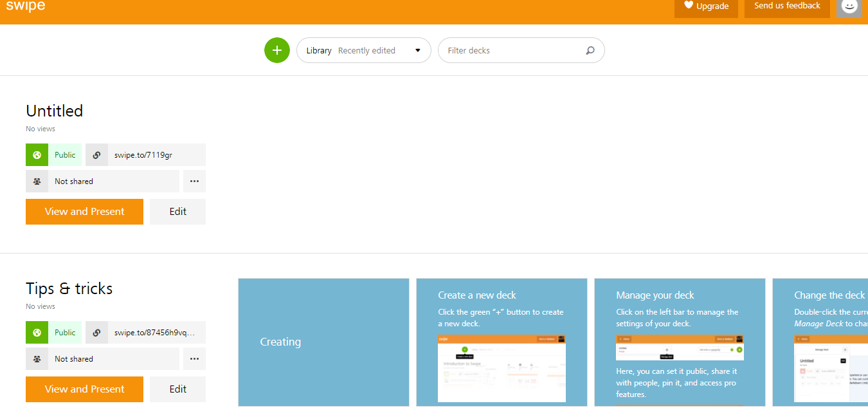Toggle Public status of Untitled deck
868x417 pixels.
[65, 155]
